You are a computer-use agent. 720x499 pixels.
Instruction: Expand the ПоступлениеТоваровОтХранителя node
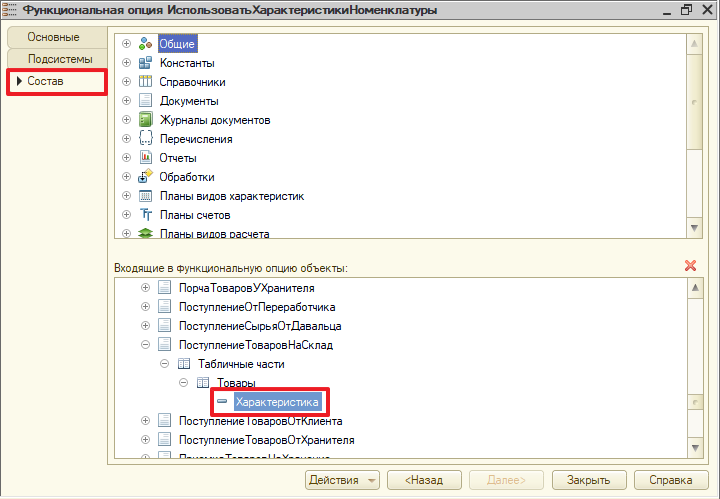(x=146, y=439)
